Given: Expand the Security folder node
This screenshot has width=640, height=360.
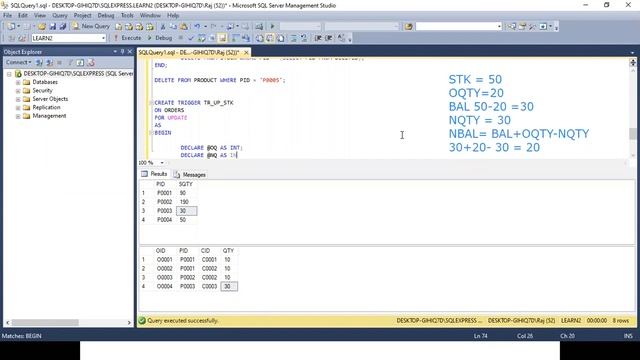Looking at the screenshot, I should (x=18, y=91).
